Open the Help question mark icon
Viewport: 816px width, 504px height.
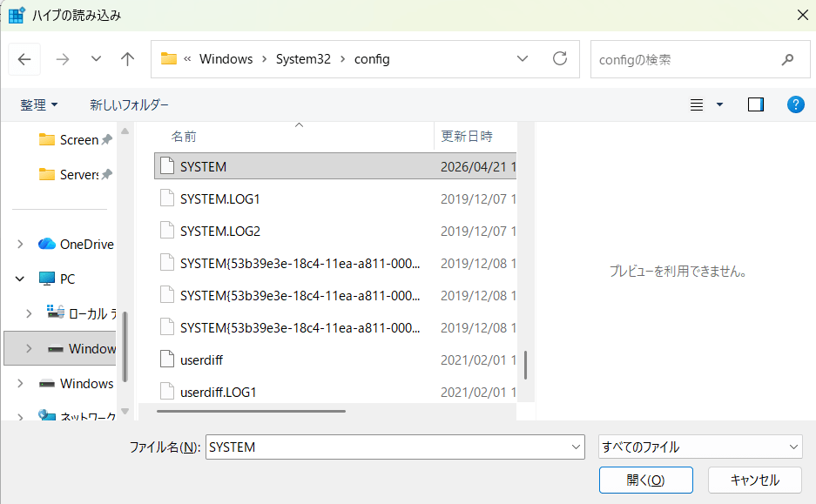tap(794, 104)
